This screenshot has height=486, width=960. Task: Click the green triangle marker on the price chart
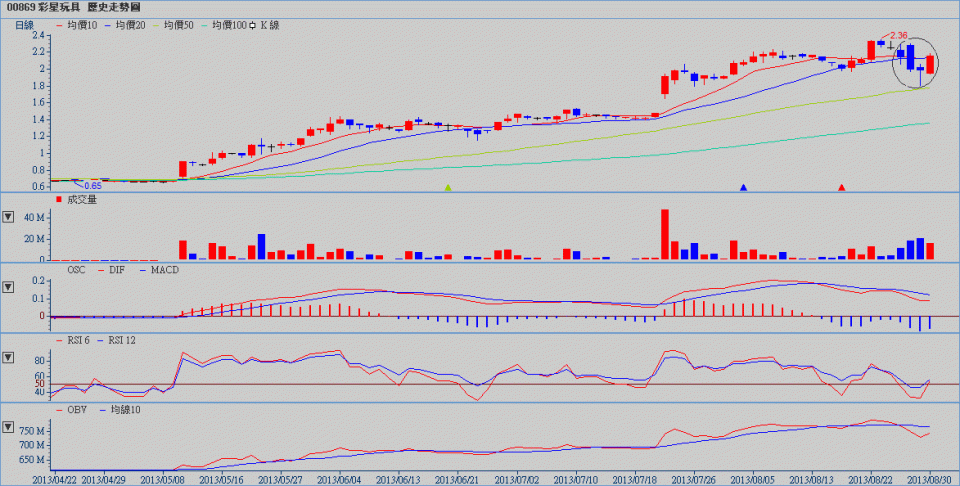click(448, 187)
